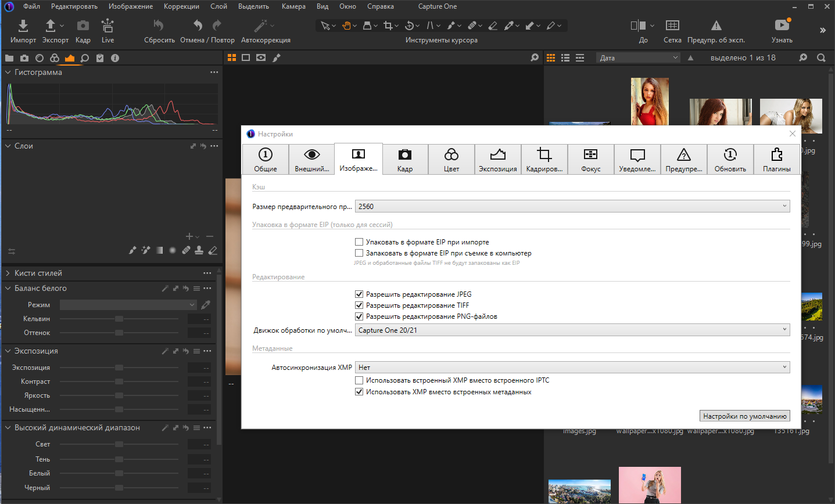Click the Автокоррекция magic wand icon
The height and width of the screenshot is (504, 835).
261,26
